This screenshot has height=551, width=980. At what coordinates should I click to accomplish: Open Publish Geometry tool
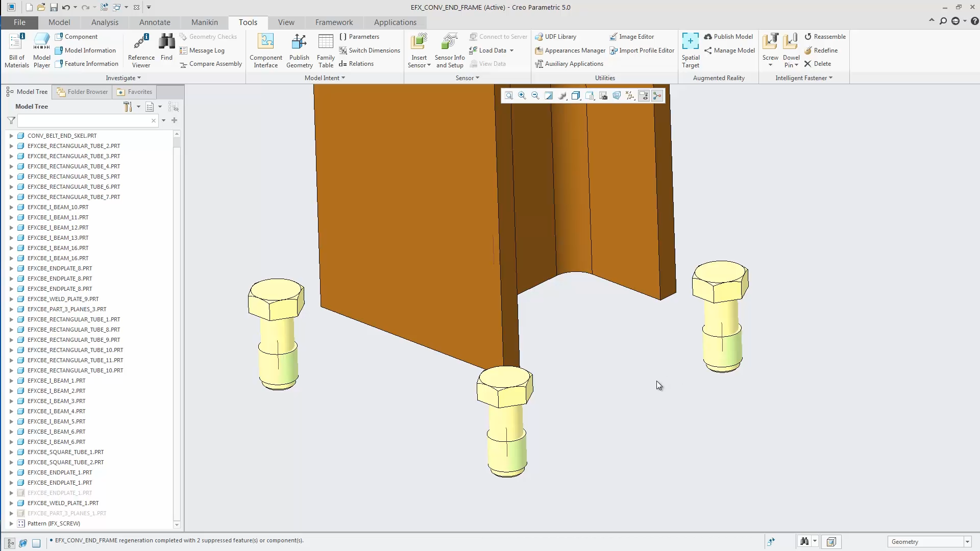click(299, 50)
